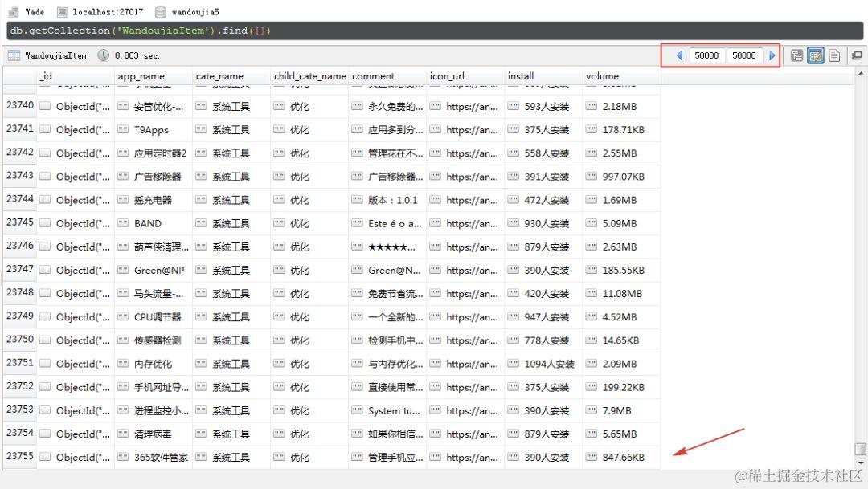Image resolution: width=868 pixels, height=489 pixels.
Task: Select the cate_name column header
Action: pyautogui.click(x=231, y=76)
